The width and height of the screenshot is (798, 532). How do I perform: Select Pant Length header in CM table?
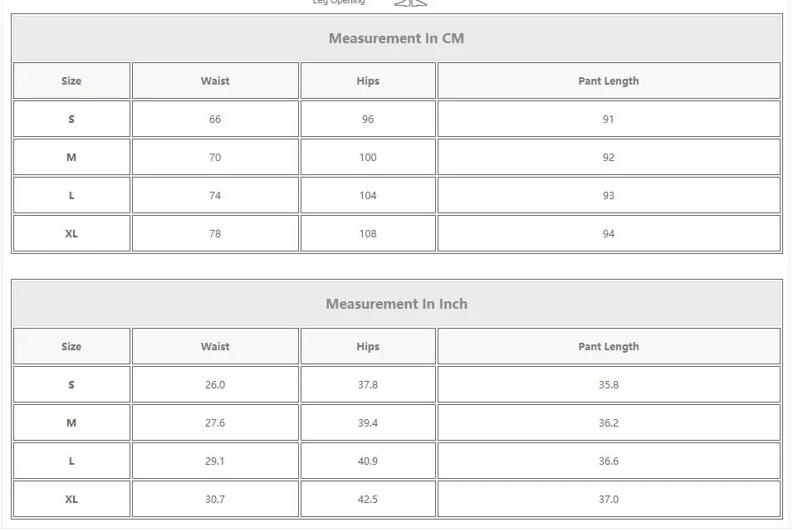(609, 81)
